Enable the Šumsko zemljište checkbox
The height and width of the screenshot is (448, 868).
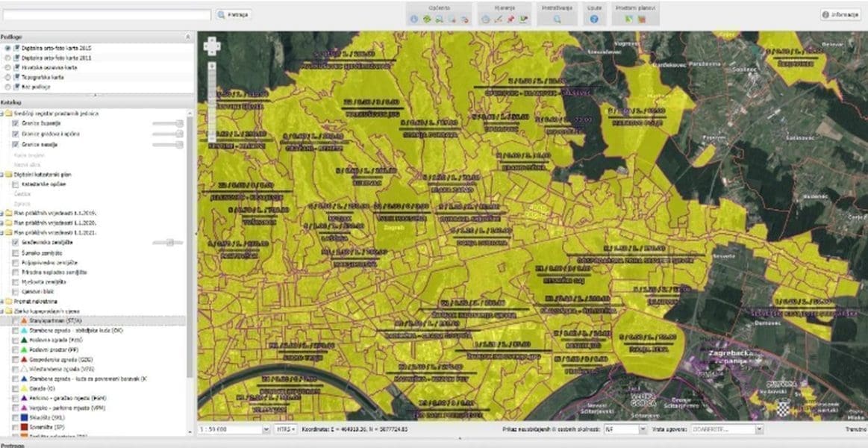click(16, 253)
